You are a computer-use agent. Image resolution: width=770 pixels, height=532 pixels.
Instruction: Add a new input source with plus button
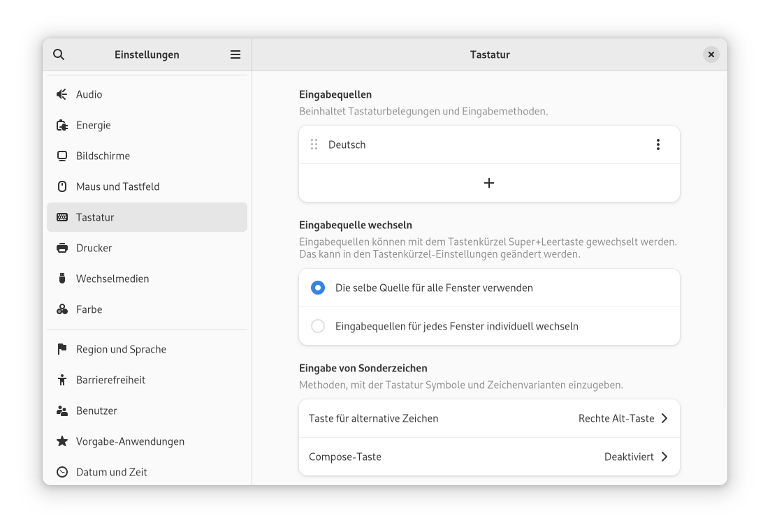coord(489,183)
